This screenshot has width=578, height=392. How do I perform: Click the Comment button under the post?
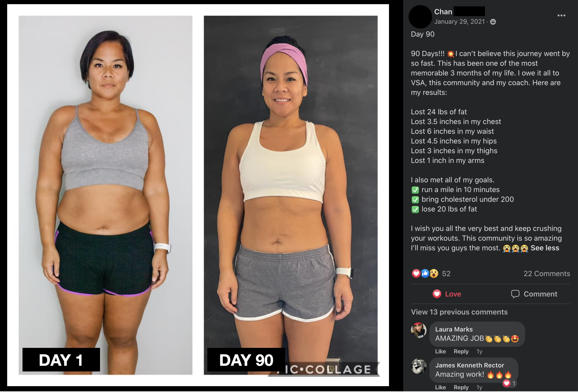click(534, 294)
